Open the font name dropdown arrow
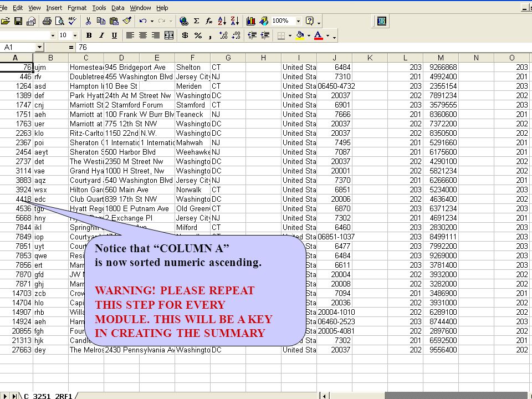Viewport: 532px width, 399px height. [53, 35]
